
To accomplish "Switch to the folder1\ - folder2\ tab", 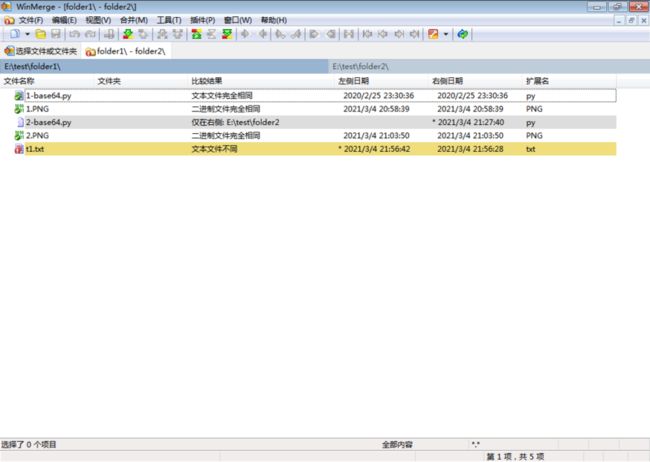I will click(126, 51).
